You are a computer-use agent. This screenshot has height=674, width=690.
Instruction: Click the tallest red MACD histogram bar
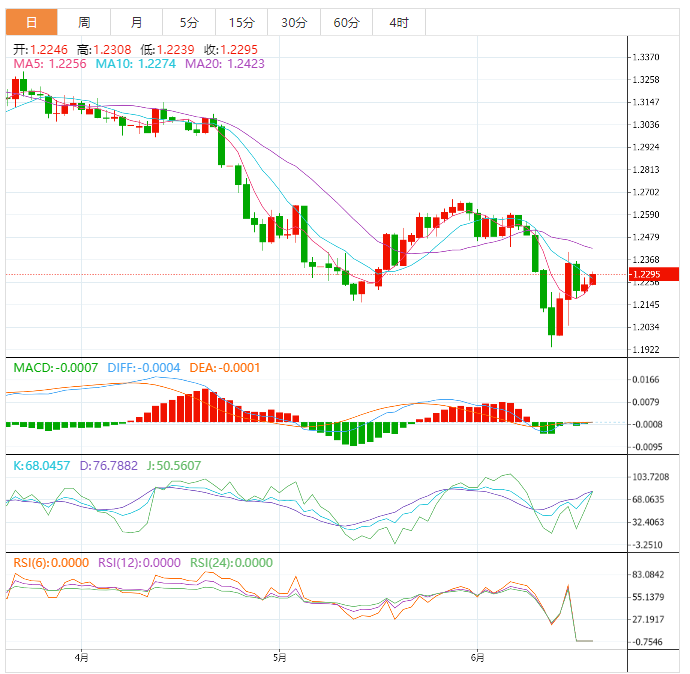click(205, 405)
